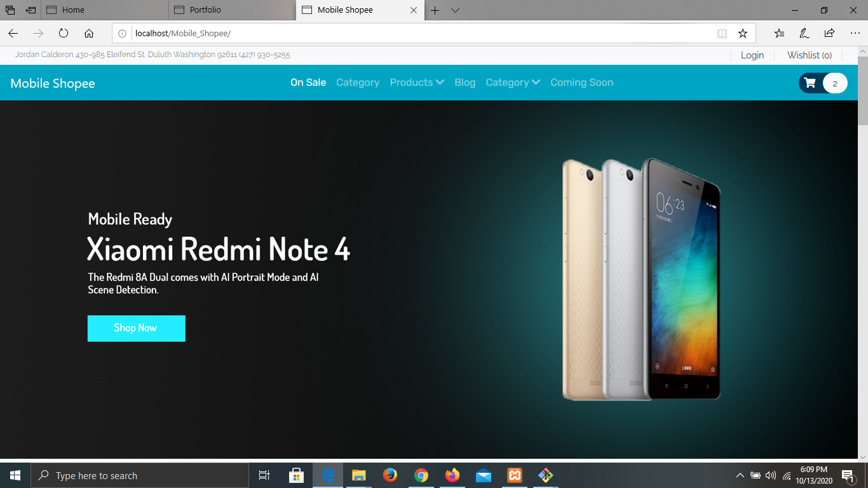Screen dimensions: 868x488
Task: Click the browser Forward arrow
Action: click(x=38, y=33)
